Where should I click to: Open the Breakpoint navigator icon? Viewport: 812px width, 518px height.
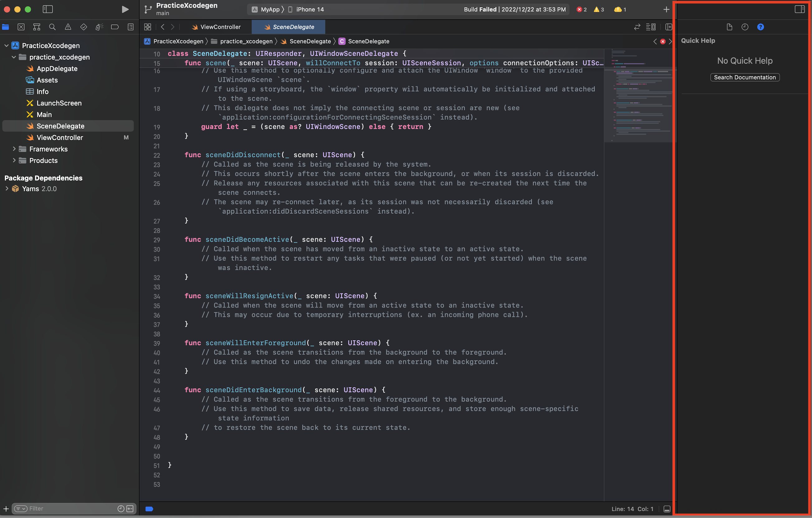[115, 27]
